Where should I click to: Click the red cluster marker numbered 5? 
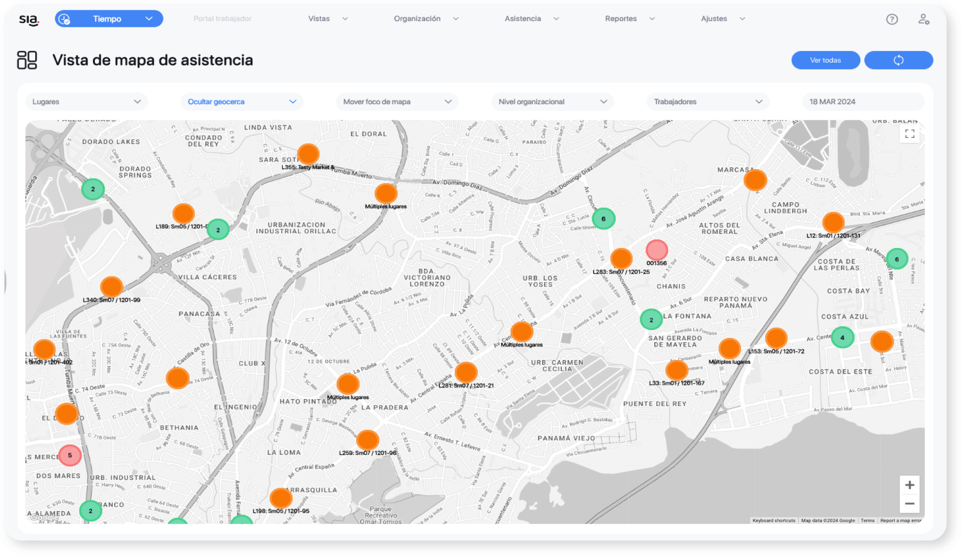(70, 455)
